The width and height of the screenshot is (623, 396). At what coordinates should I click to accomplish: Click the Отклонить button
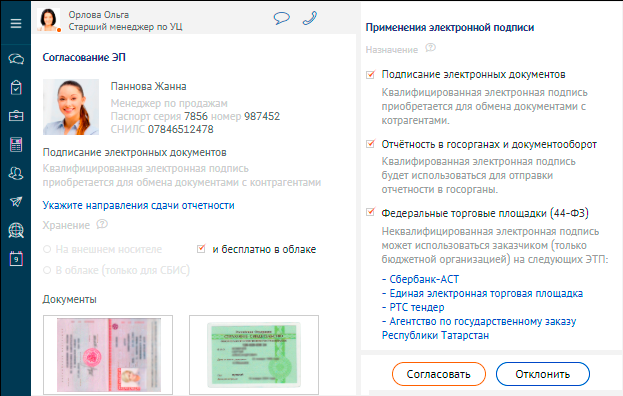pos(543,374)
